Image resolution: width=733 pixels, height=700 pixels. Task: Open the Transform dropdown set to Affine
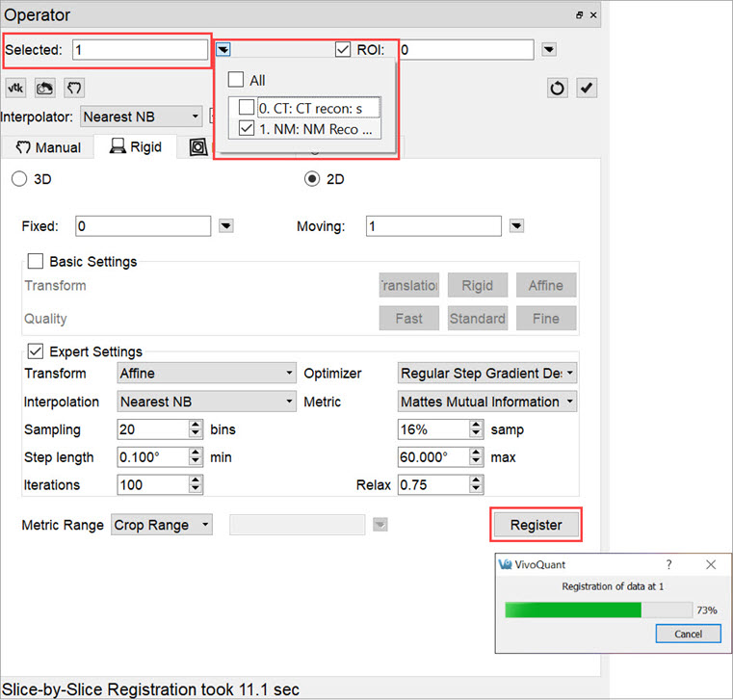(206, 374)
